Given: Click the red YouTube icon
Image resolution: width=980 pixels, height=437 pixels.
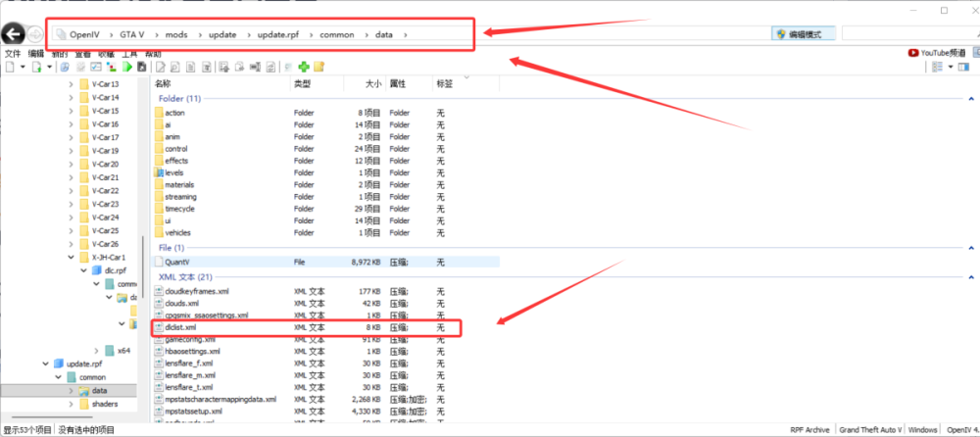Looking at the screenshot, I should [913, 53].
